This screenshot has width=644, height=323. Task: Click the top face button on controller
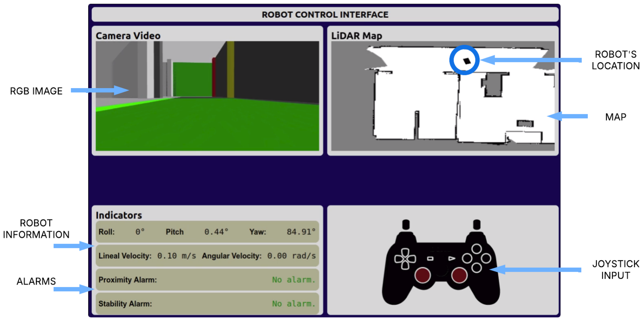pos(476,249)
